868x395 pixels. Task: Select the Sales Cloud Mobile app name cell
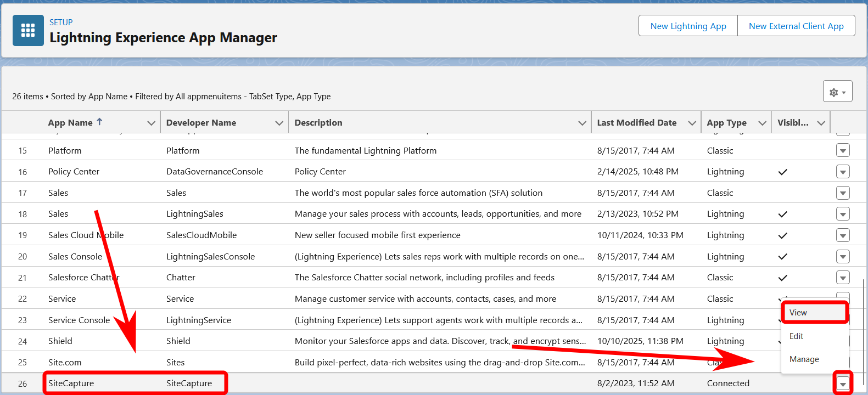click(x=86, y=235)
